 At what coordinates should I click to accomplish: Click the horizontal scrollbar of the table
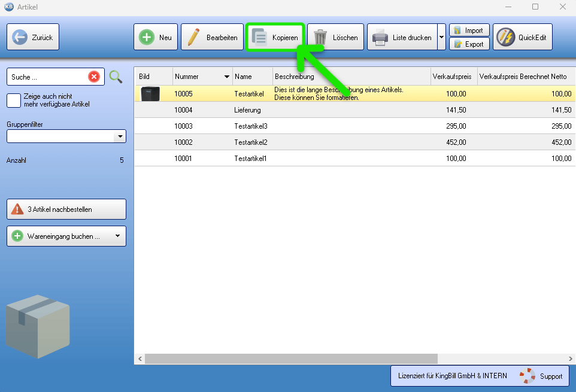[290, 358]
